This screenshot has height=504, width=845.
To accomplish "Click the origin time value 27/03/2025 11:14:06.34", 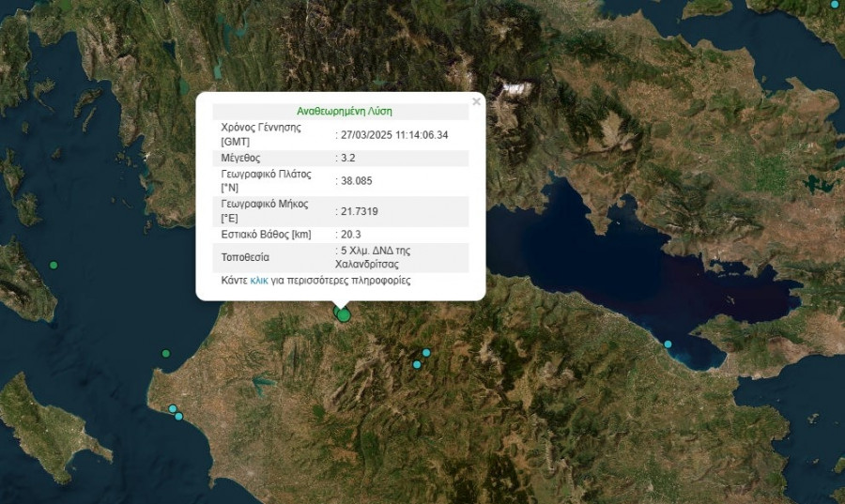I will coord(394,134).
